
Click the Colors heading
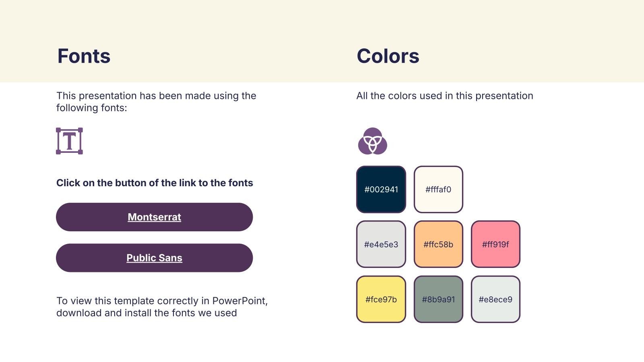(x=388, y=56)
